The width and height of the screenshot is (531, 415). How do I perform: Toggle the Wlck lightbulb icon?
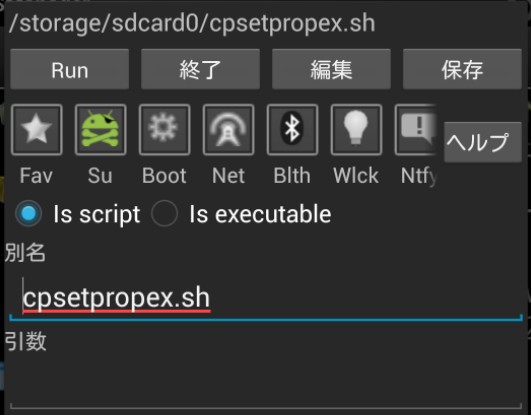pos(357,129)
